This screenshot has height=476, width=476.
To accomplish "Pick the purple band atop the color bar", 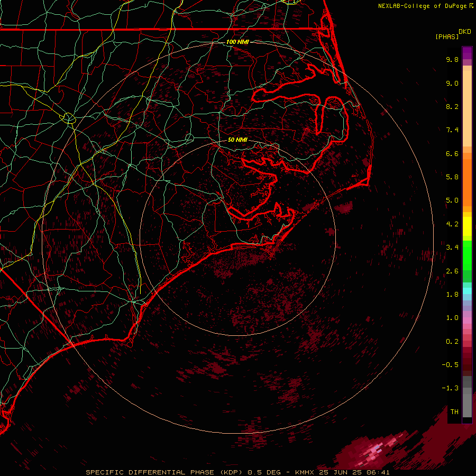I will (x=467, y=53).
